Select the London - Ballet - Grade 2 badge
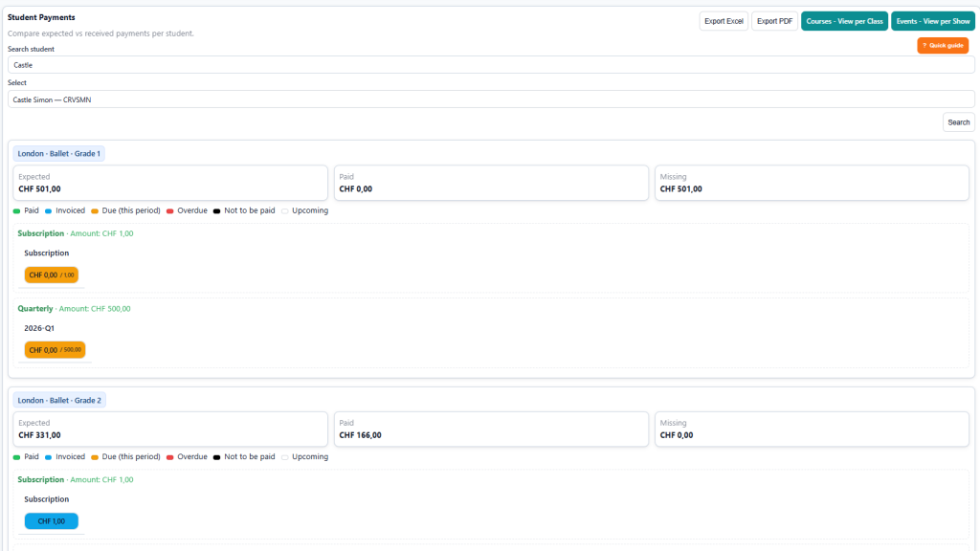The image size is (980, 551). [60, 400]
